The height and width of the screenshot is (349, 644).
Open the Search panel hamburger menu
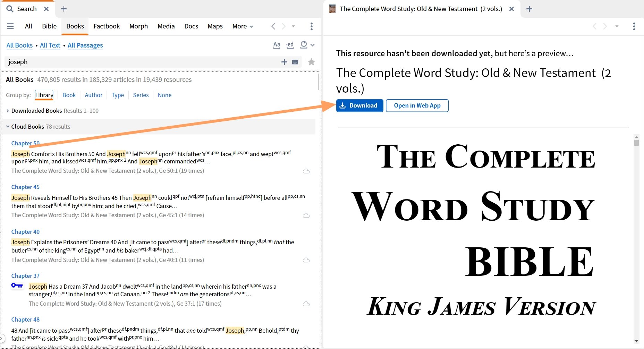pyautogui.click(x=10, y=26)
